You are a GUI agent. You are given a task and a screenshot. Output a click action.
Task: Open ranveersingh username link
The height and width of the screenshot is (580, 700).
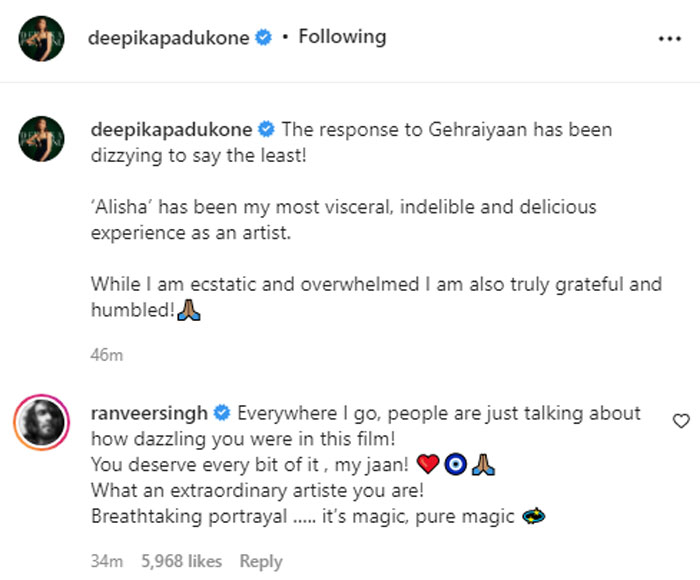(150, 414)
